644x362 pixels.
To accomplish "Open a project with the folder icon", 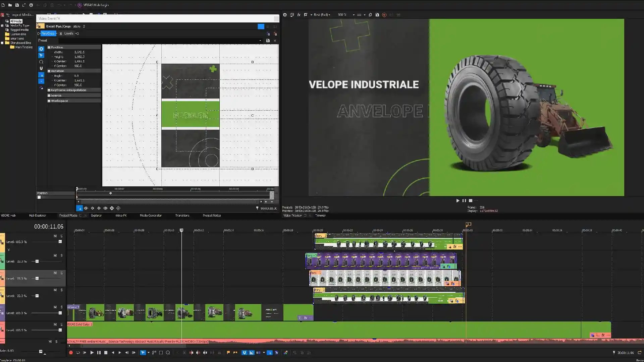I will tap(10, 5).
